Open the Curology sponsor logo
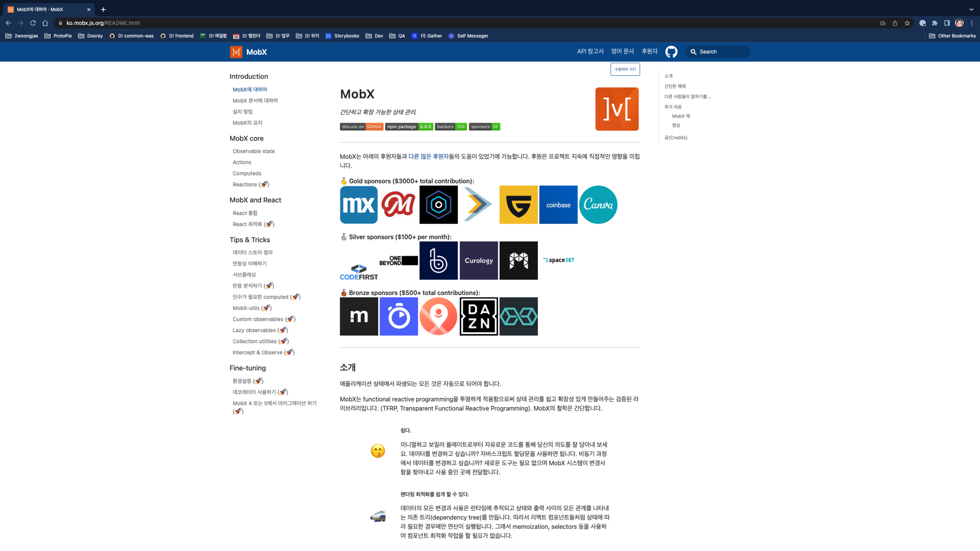980x551 pixels. pos(479,260)
